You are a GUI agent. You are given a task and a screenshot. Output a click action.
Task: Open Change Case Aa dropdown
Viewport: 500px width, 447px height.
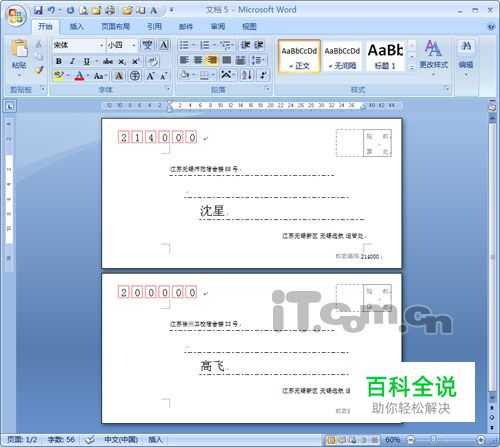(100, 76)
